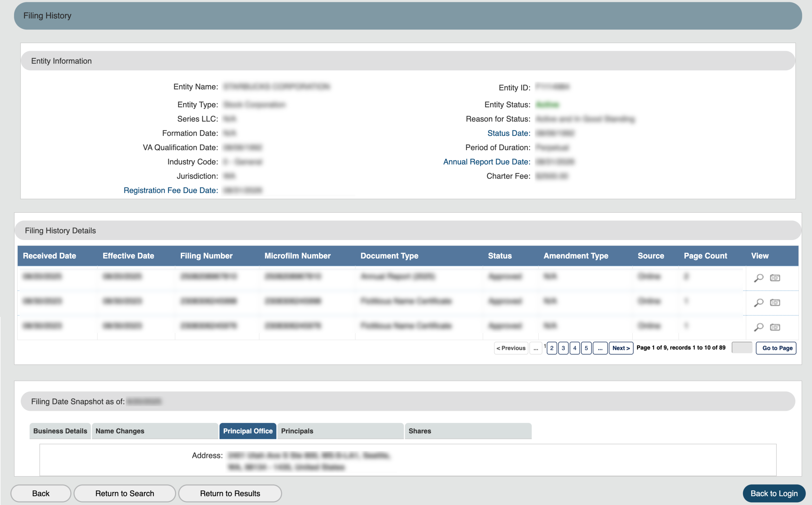This screenshot has height=505, width=812.
Task: Sort by Amendment Type column header
Action: [x=576, y=256]
